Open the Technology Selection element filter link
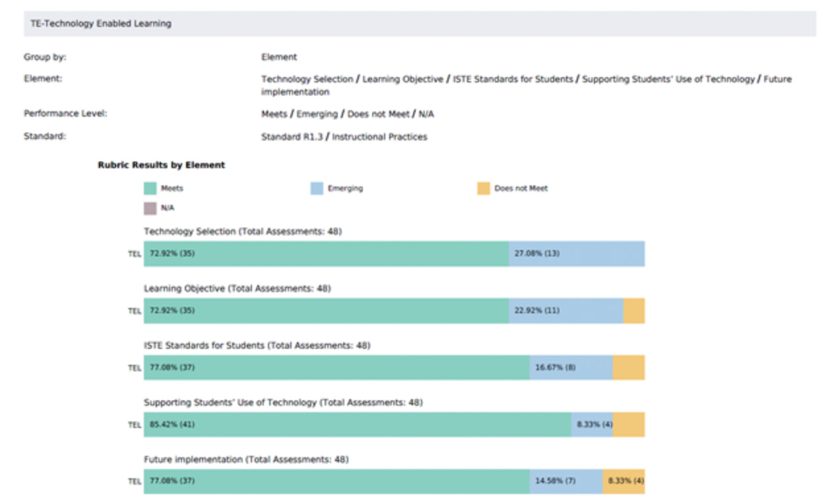The width and height of the screenshot is (834, 504). [x=307, y=79]
